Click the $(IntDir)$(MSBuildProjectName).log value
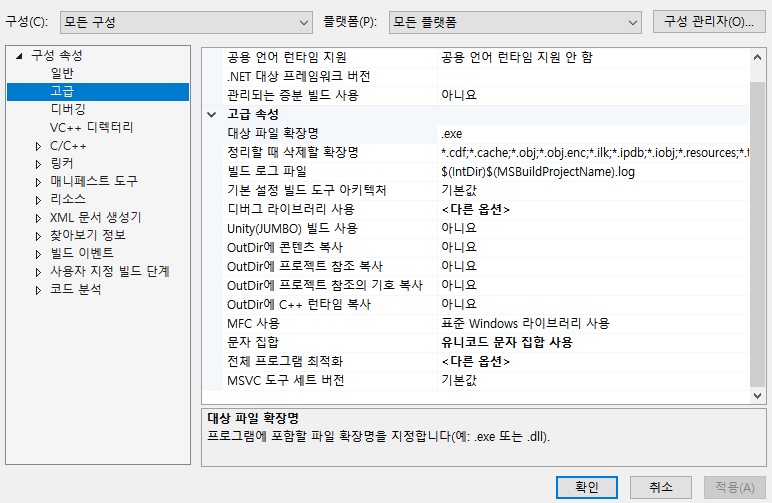 [x=593, y=171]
